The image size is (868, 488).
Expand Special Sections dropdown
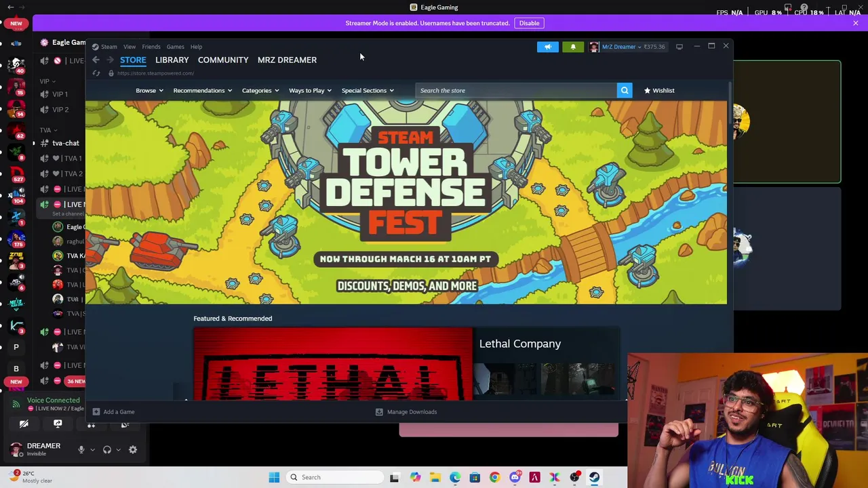(x=368, y=90)
